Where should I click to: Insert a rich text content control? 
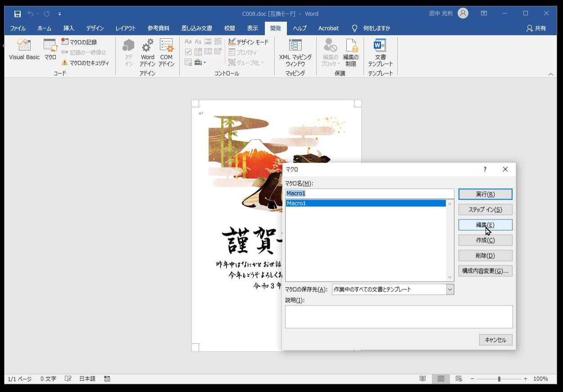pyautogui.click(x=188, y=42)
